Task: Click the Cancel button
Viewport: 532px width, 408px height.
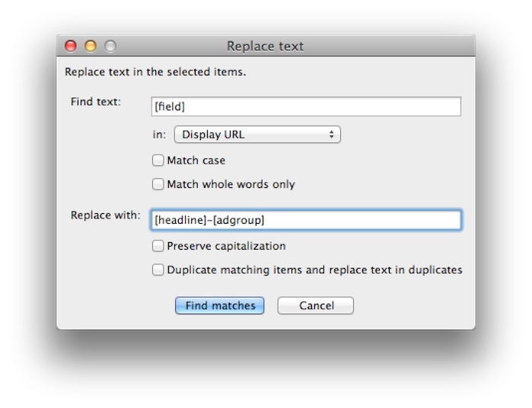Action: [316, 305]
